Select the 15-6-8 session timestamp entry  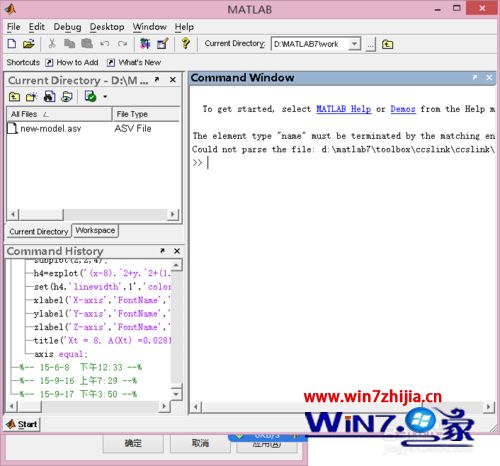81,367
